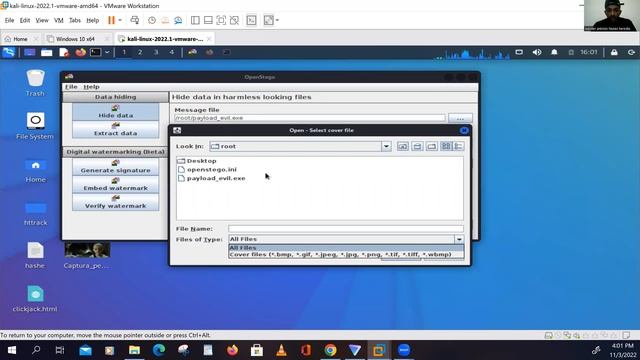Open Captura_pe image thumbnail on desktop
Image resolution: width=640 pixels, height=360 pixels.
point(87,256)
